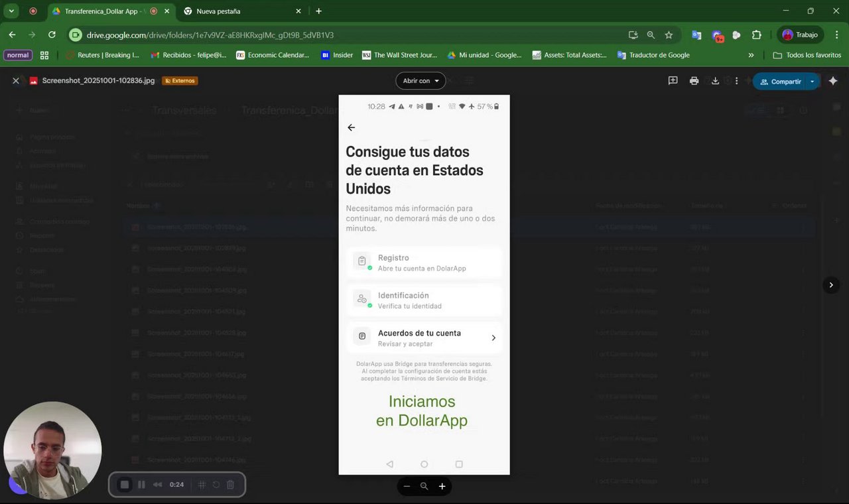Open the Todos los favoritos folder
This screenshot has width=849, height=504.
(807, 55)
